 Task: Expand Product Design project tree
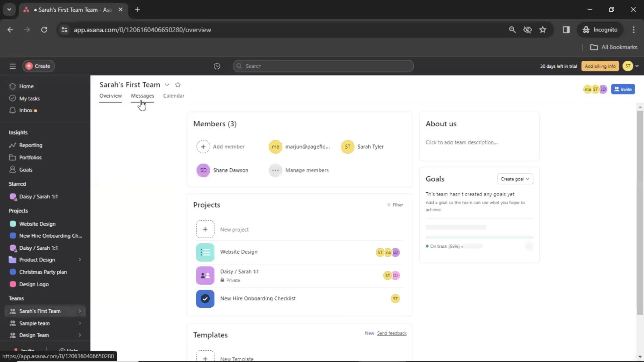click(x=79, y=259)
